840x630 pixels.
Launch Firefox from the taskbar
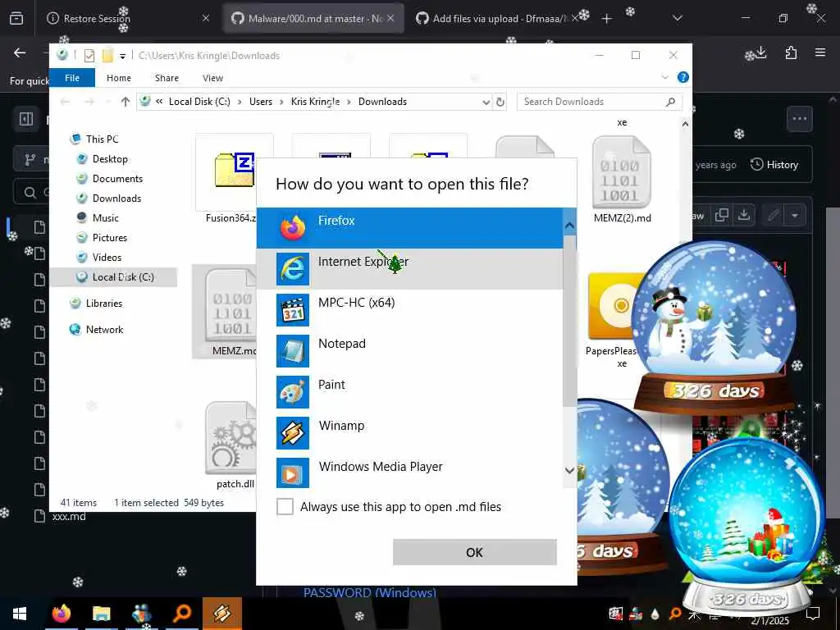coord(61,614)
